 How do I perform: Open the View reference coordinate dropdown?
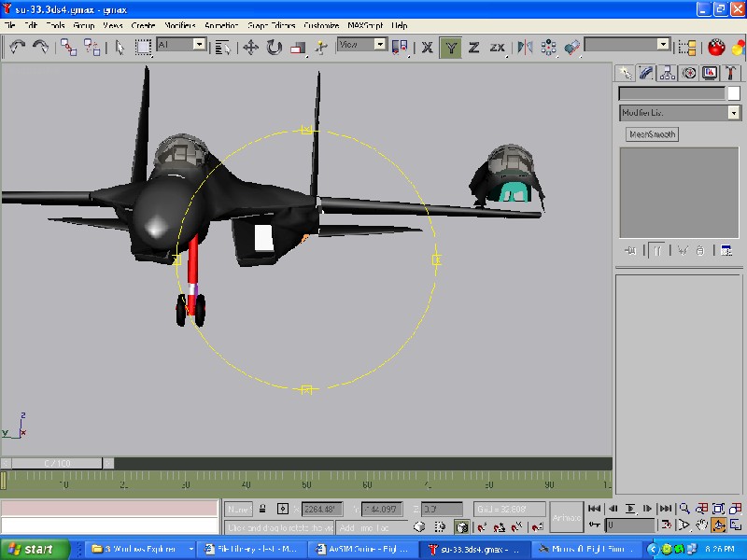(380, 44)
